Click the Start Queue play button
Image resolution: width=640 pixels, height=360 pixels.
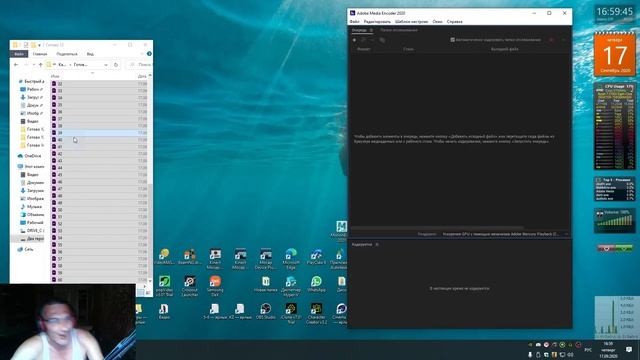[563, 40]
